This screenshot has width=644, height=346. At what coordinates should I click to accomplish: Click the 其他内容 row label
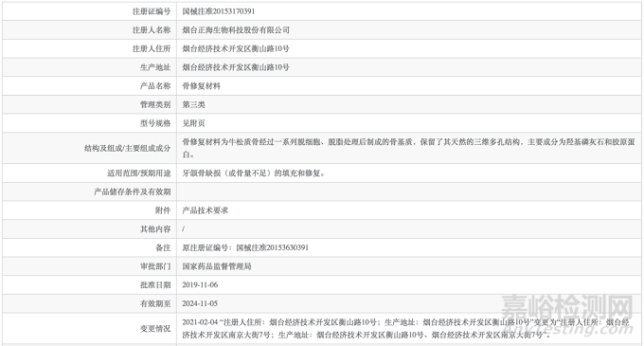coord(155,228)
